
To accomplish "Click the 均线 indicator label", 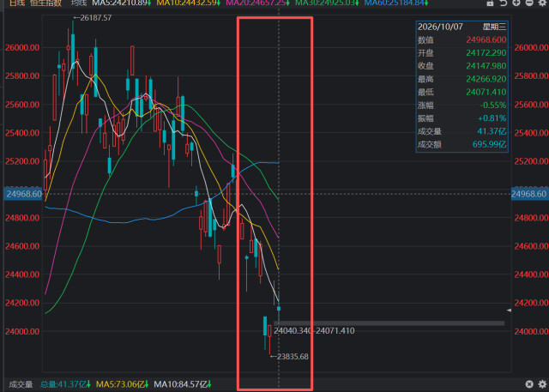I will [x=79, y=3].
